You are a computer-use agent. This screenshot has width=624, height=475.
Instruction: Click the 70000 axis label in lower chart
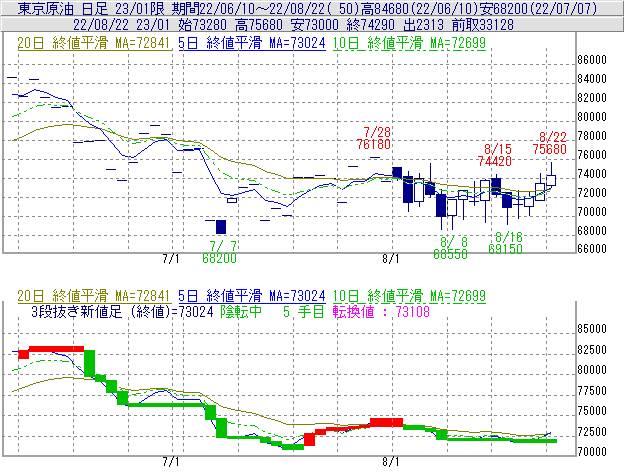pos(592,452)
